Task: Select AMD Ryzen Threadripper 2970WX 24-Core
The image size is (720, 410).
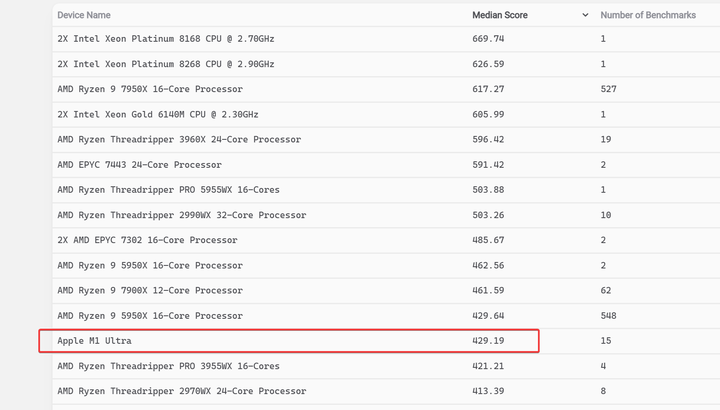Action: [x=182, y=391]
